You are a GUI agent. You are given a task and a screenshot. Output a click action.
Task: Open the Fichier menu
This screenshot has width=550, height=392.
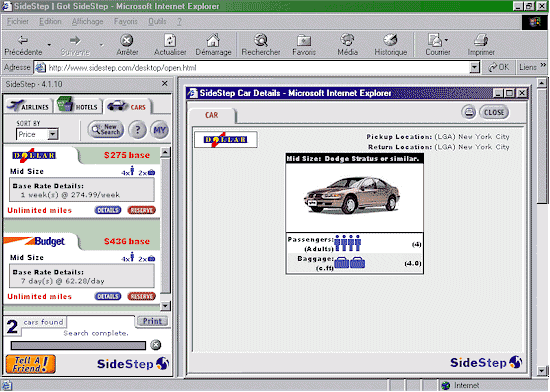point(18,21)
